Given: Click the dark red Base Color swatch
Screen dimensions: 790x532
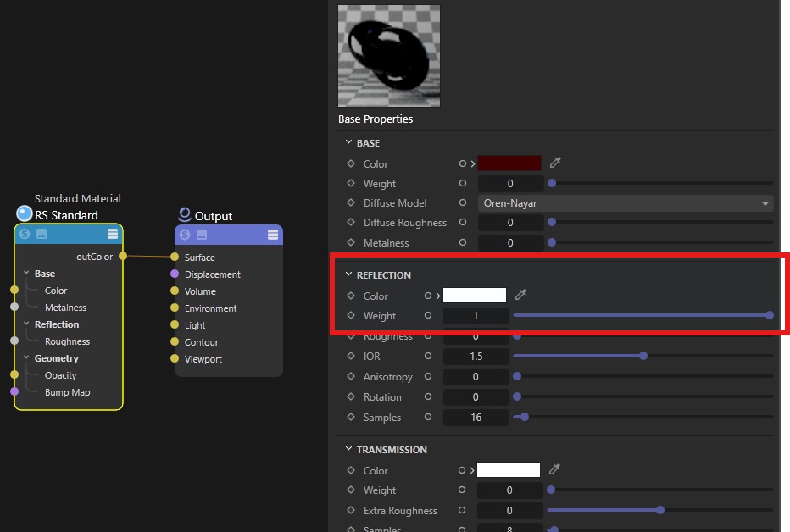Looking at the screenshot, I should (509, 163).
